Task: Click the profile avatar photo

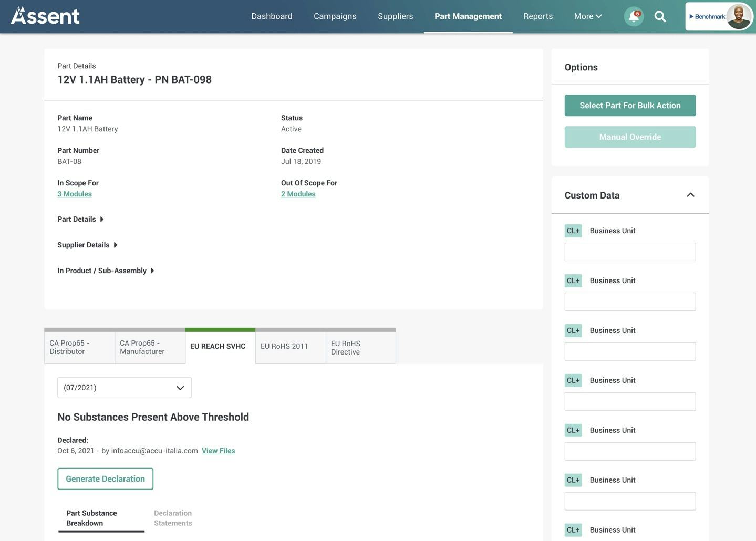Action: pos(738,16)
